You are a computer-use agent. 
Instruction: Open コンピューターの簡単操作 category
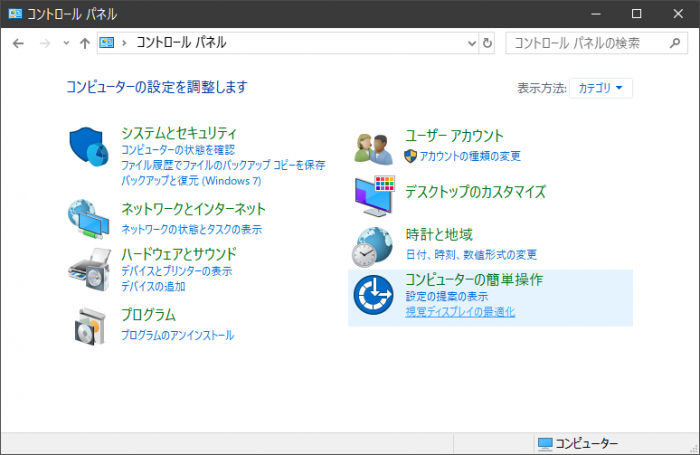[474, 279]
